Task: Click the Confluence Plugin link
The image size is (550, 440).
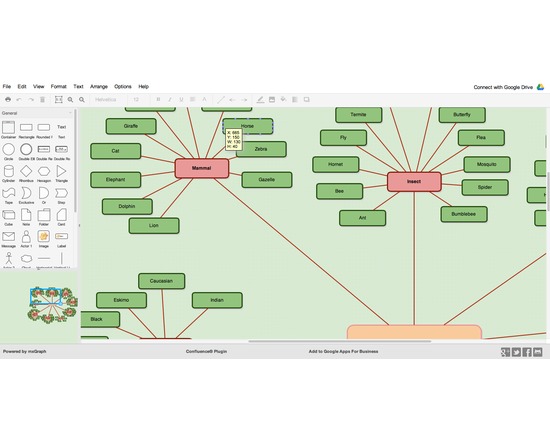Action: coord(206,351)
